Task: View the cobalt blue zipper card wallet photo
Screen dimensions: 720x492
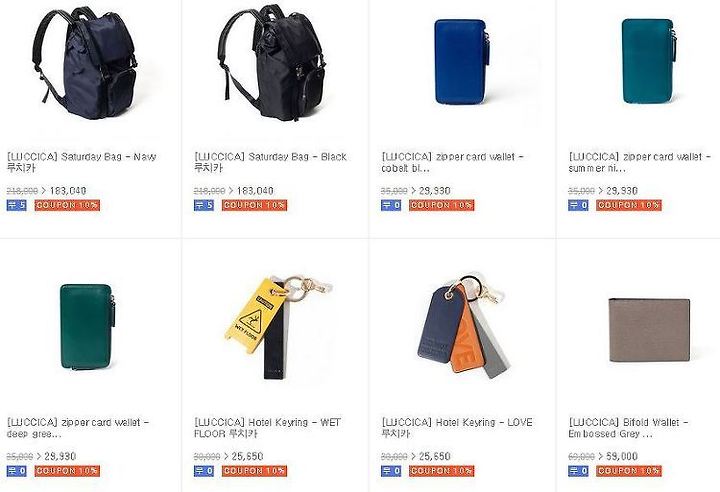Action: click(462, 62)
